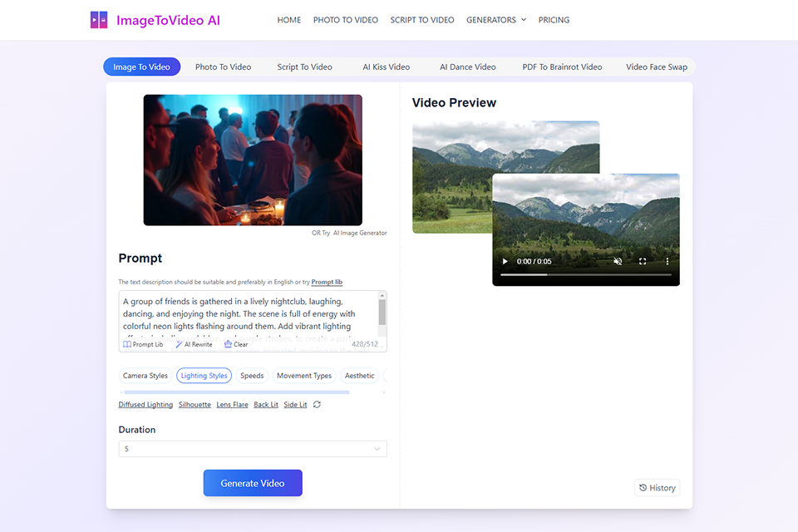
Task: Expand the GENERATORS nav dropdown
Action: click(x=496, y=20)
